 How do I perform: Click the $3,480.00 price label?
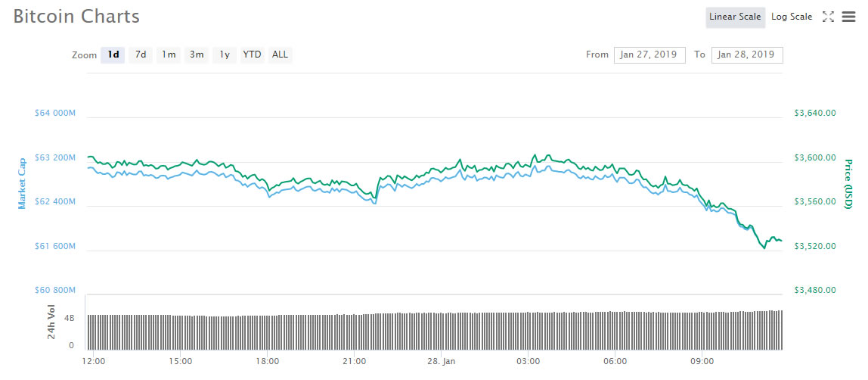pos(815,290)
